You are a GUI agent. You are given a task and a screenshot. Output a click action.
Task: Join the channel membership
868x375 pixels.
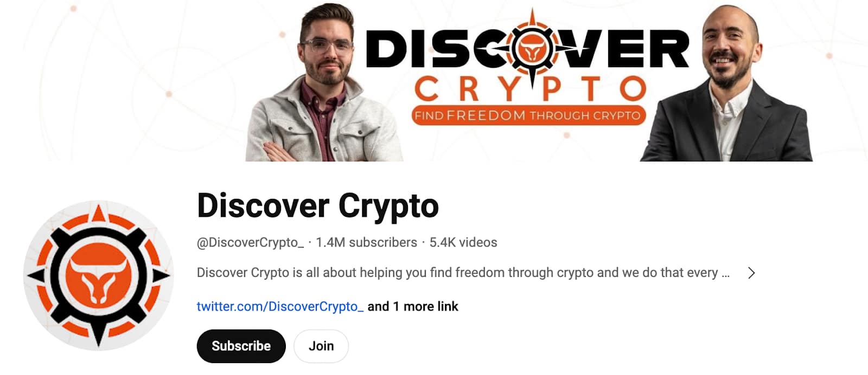tap(321, 346)
